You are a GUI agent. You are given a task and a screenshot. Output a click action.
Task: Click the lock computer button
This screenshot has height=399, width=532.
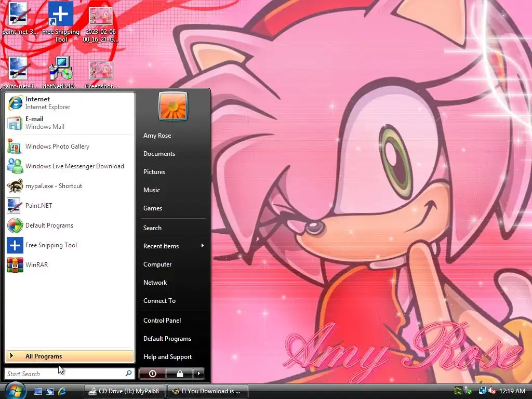(179, 374)
